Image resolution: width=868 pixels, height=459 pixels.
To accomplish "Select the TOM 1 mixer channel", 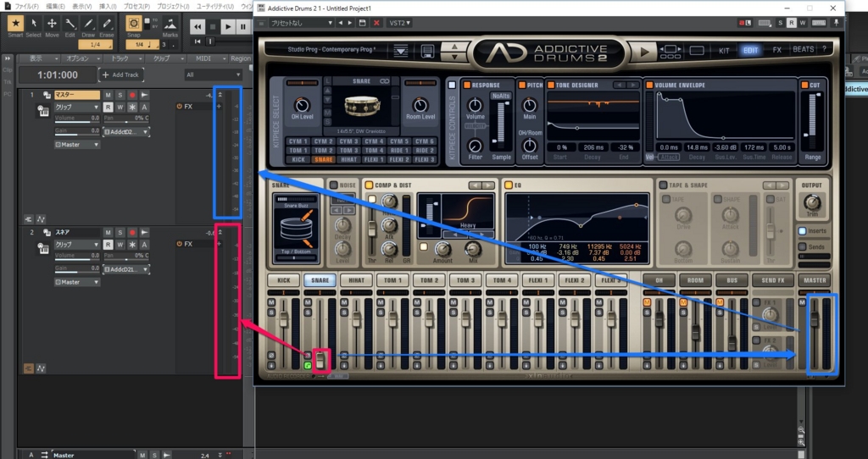I will pyautogui.click(x=392, y=280).
